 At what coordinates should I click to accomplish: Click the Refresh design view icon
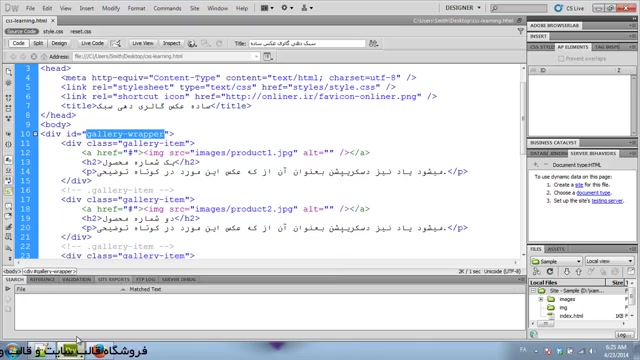click(219, 43)
